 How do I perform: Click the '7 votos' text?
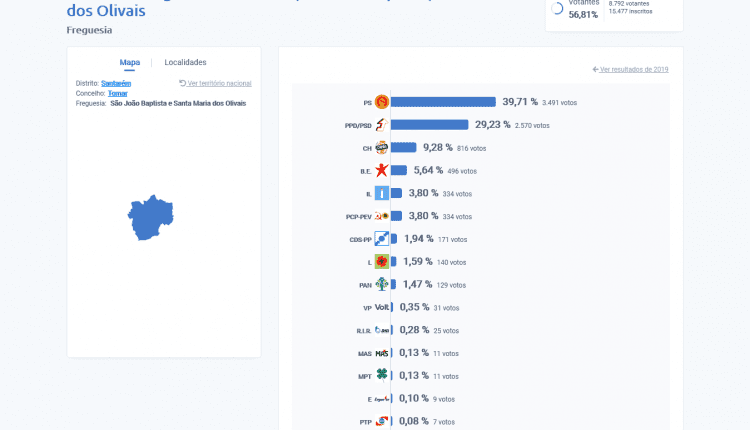[444, 422]
